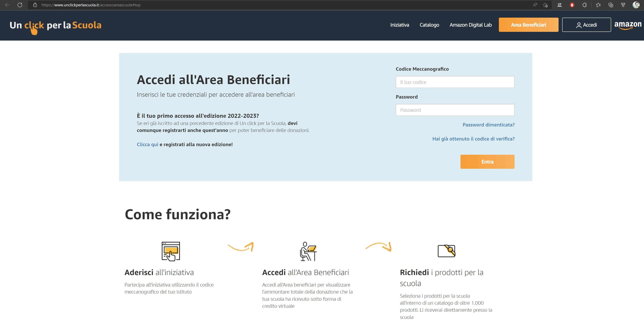Open the Iniziativa menu item
Image resolution: width=644 pixels, height=325 pixels.
tap(400, 25)
